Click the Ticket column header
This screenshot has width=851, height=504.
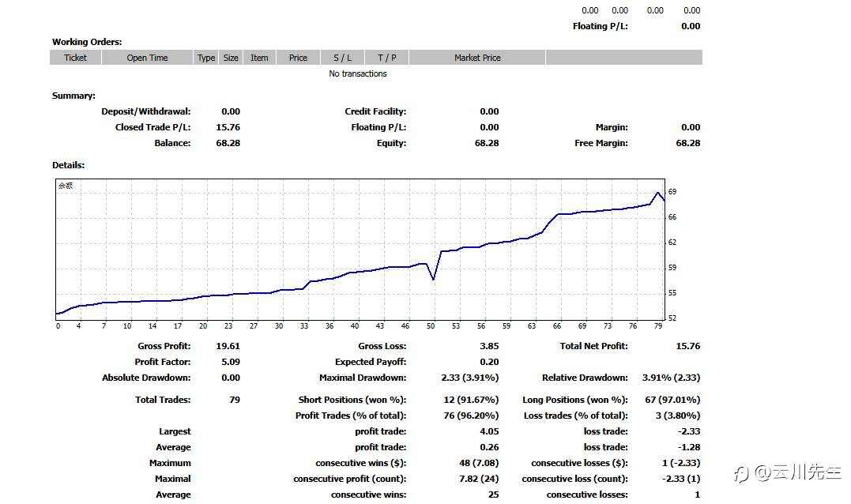[x=75, y=58]
